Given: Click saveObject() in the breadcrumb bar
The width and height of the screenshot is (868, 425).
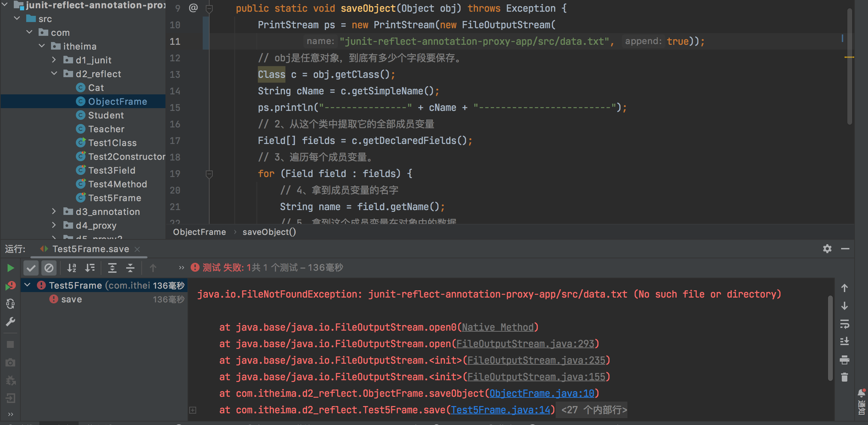Looking at the screenshot, I should click(x=269, y=232).
